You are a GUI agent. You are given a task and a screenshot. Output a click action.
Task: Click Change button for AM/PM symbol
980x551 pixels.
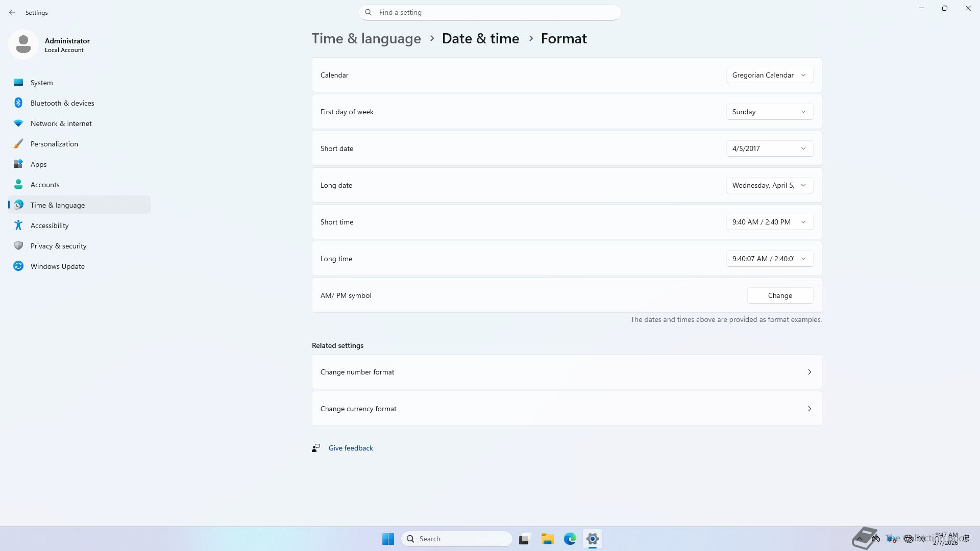(779, 295)
